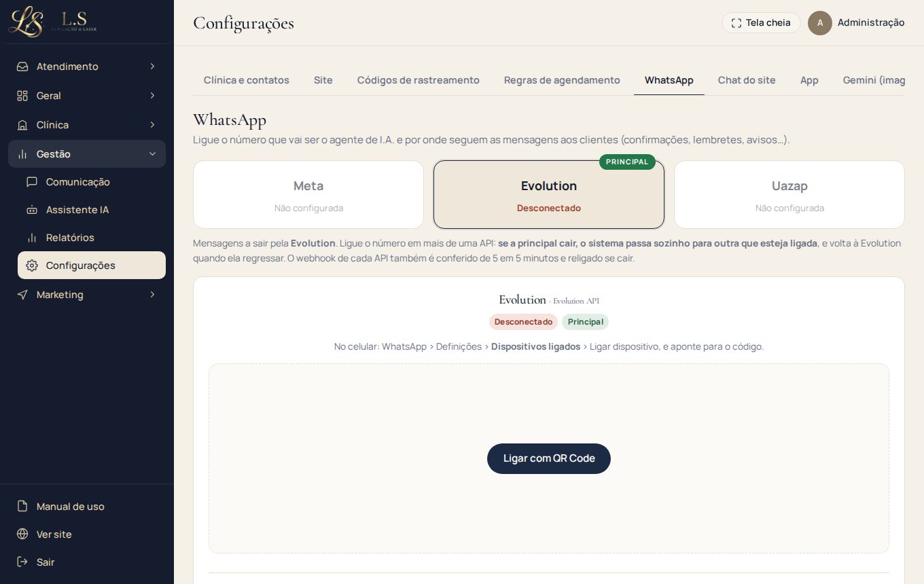Open the Manual de uso link
The height and width of the screenshot is (584, 924).
click(87, 507)
